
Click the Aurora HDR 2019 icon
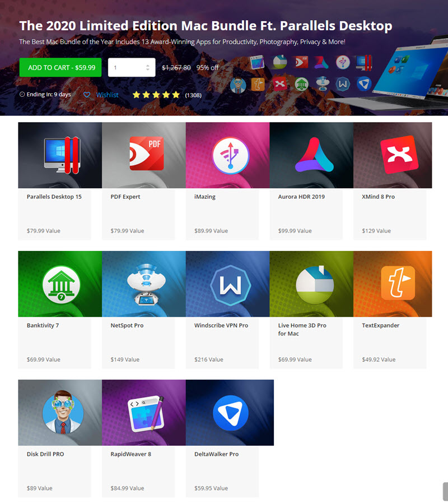click(x=314, y=155)
